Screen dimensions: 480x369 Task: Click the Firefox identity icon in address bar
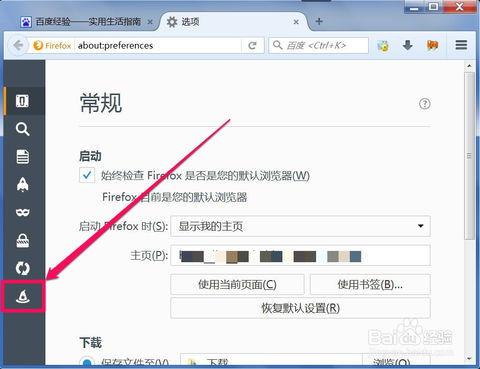pyautogui.click(x=53, y=45)
